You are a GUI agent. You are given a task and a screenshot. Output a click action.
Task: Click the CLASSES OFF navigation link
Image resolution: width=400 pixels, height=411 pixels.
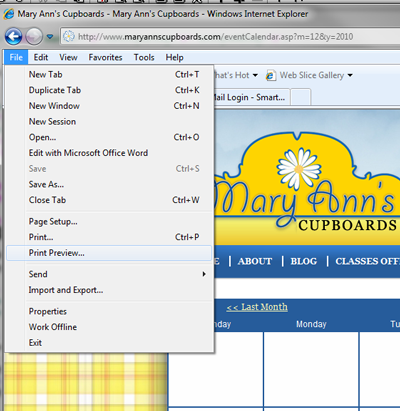tap(367, 261)
